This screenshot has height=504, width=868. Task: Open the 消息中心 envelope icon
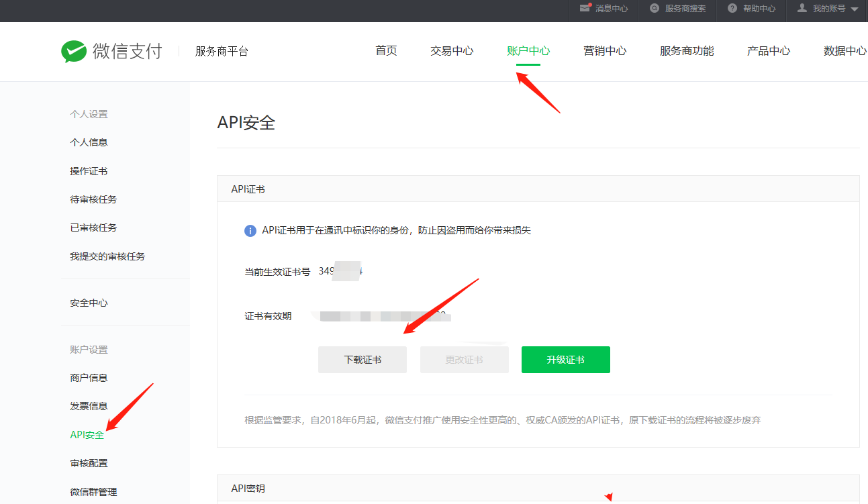(x=585, y=9)
